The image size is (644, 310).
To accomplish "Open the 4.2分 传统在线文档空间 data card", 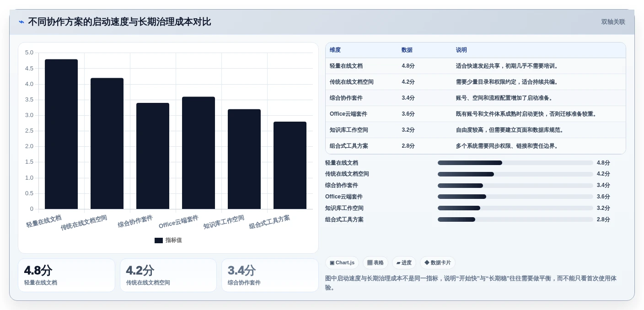I will [168, 275].
